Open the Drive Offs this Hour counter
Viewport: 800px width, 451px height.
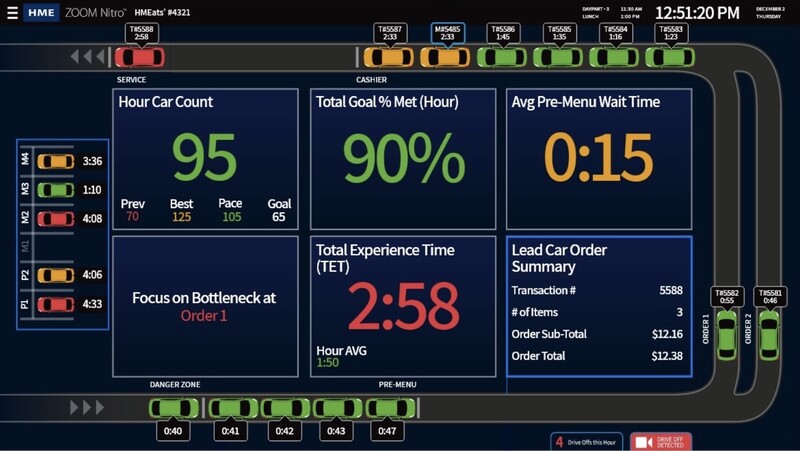(x=588, y=441)
